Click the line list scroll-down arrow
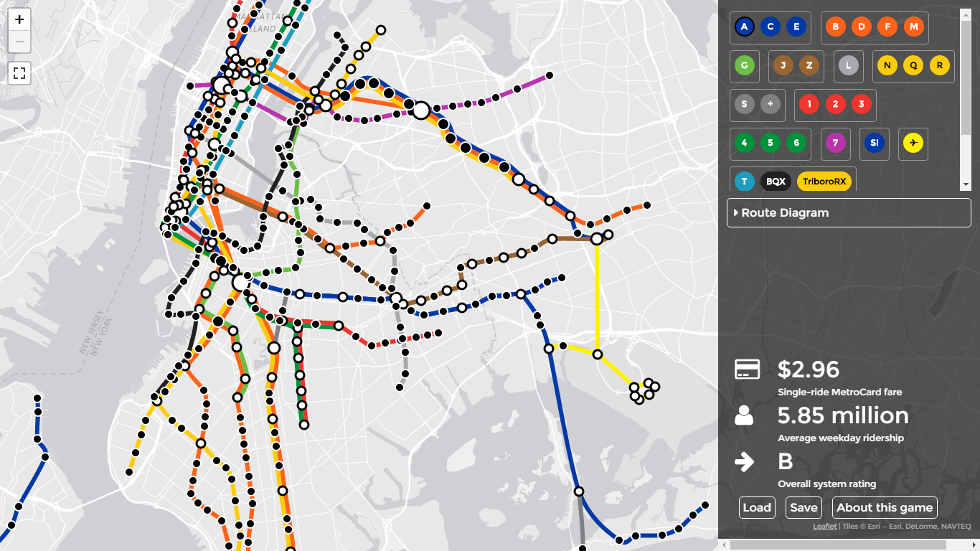 coord(966,185)
